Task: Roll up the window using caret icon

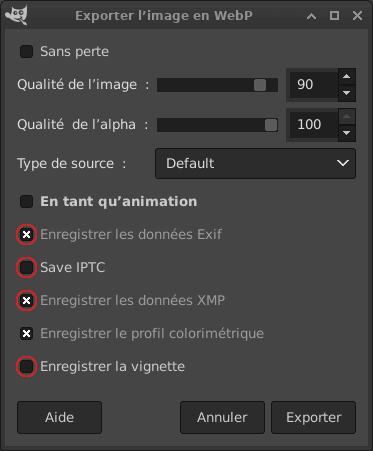Action: point(311,16)
